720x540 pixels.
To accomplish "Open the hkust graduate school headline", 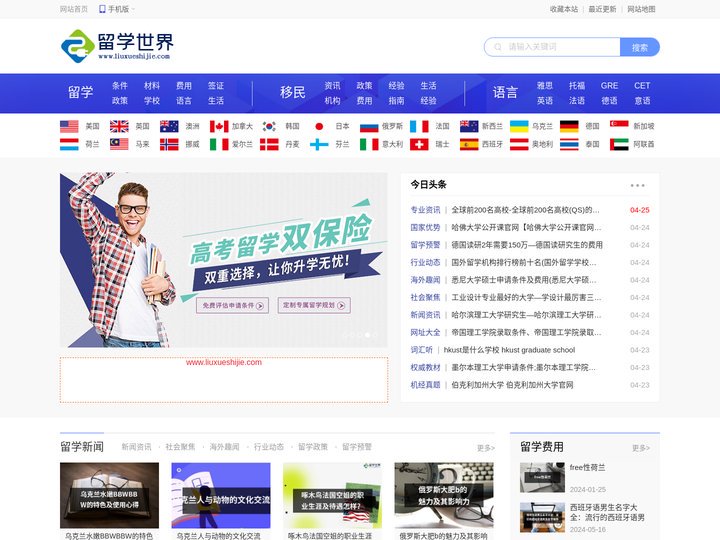I will pyautogui.click(x=509, y=350).
